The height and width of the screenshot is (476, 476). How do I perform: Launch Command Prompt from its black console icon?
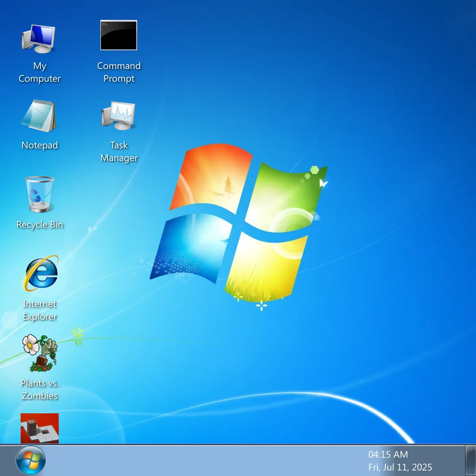coord(119,35)
